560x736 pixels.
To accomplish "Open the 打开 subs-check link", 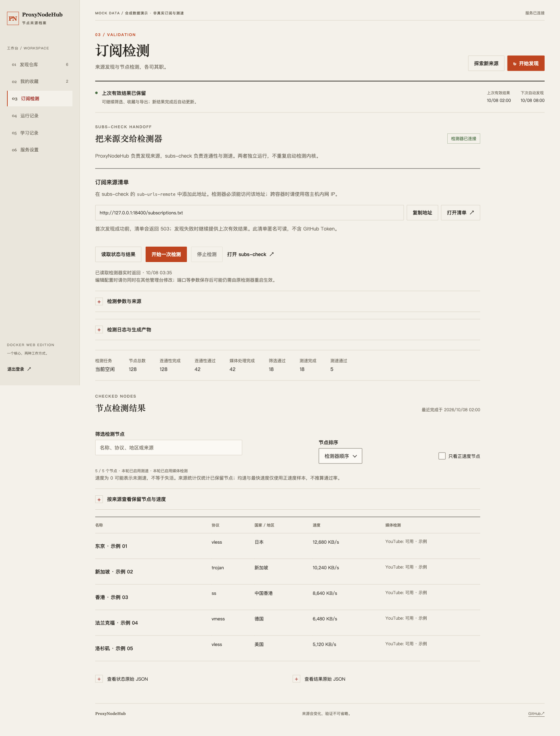I will [x=251, y=254].
